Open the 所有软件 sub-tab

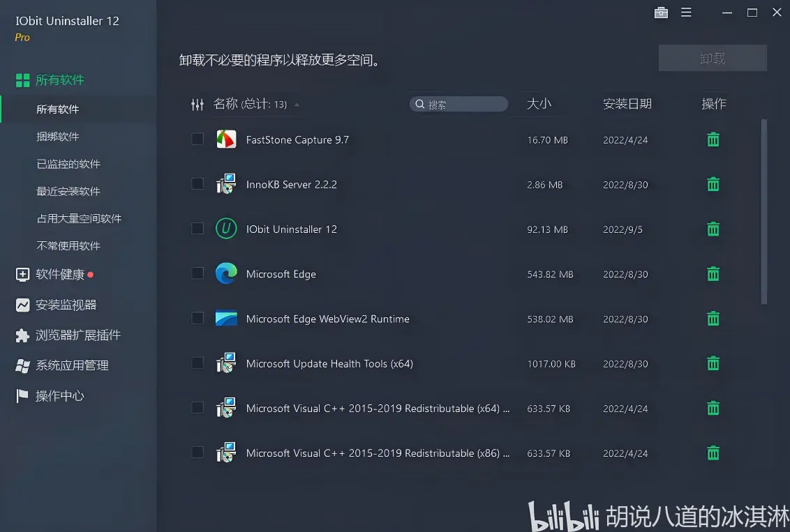(x=79, y=109)
